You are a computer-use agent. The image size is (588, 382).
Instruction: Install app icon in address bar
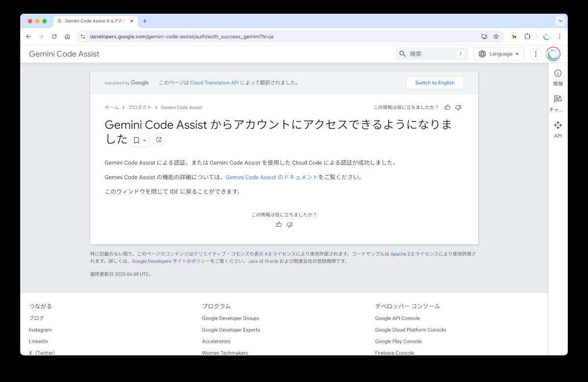click(484, 36)
